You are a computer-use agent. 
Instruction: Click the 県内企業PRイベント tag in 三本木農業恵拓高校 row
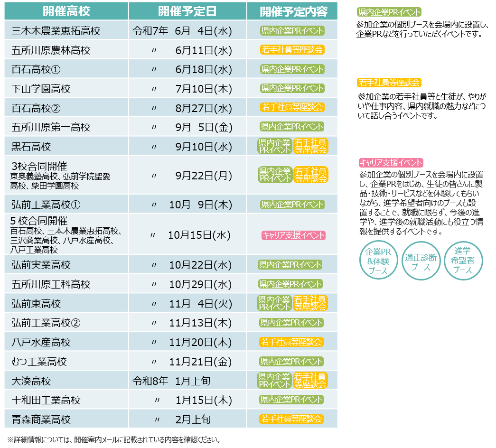pos(292,30)
